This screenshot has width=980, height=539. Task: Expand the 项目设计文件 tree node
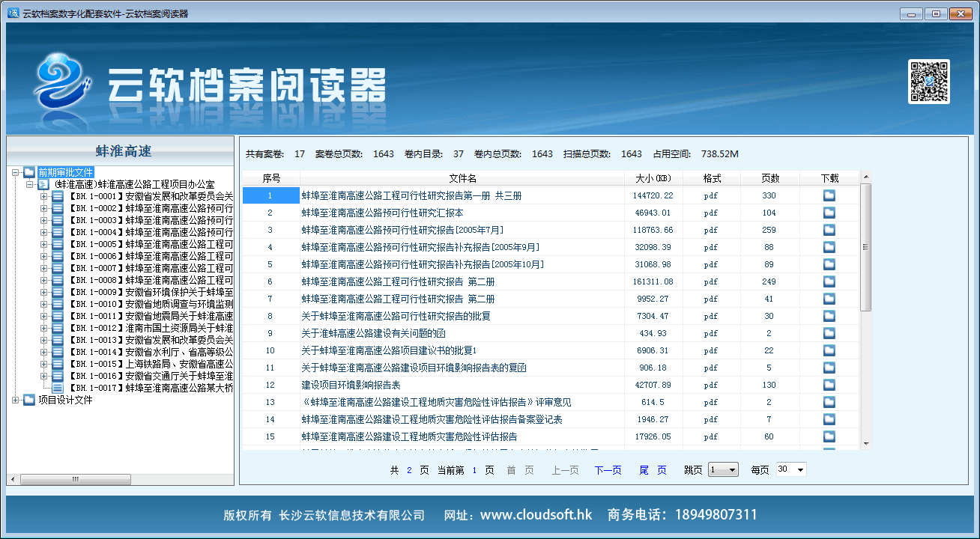tap(16, 400)
